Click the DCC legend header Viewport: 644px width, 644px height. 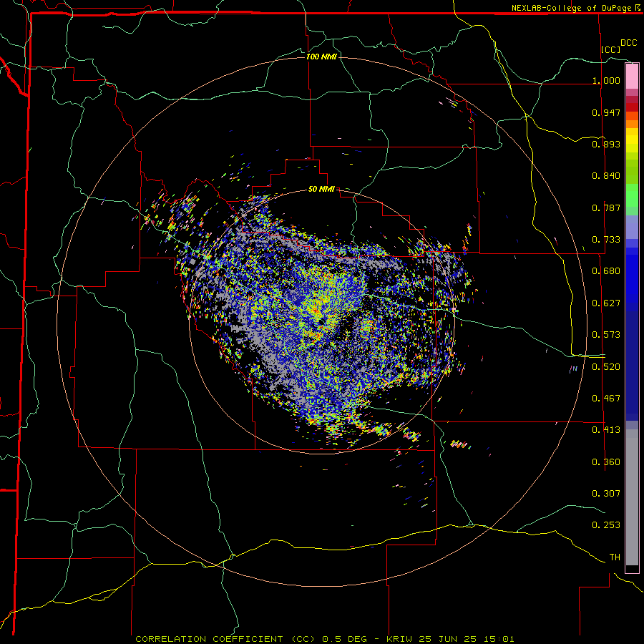click(x=628, y=43)
